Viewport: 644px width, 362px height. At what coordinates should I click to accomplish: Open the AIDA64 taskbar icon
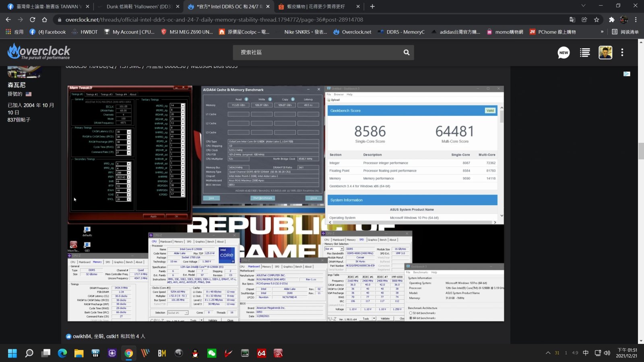pos(262,353)
